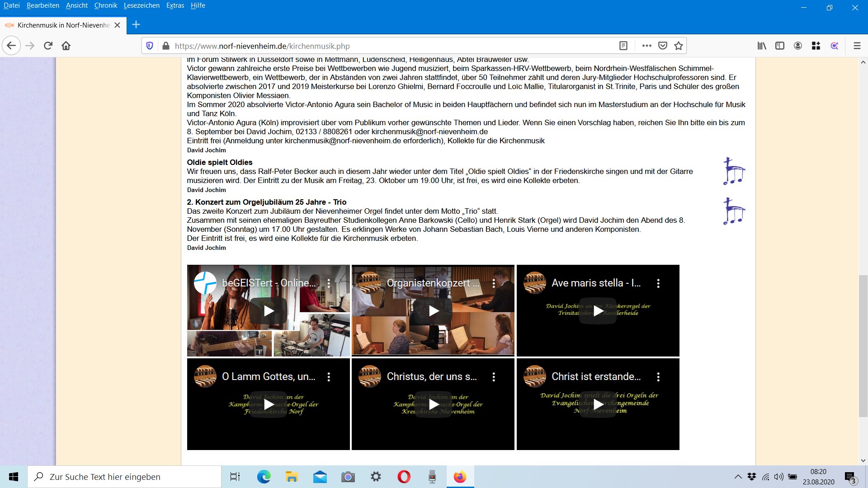The image size is (868, 488).
Task: Open options menu of Ave maris stella video
Action: click(x=658, y=283)
